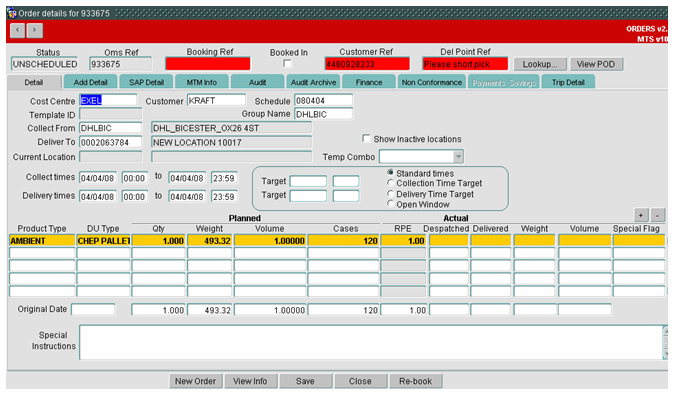Click the previous record arrow button
The image size is (674, 397).
click(17, 30)
